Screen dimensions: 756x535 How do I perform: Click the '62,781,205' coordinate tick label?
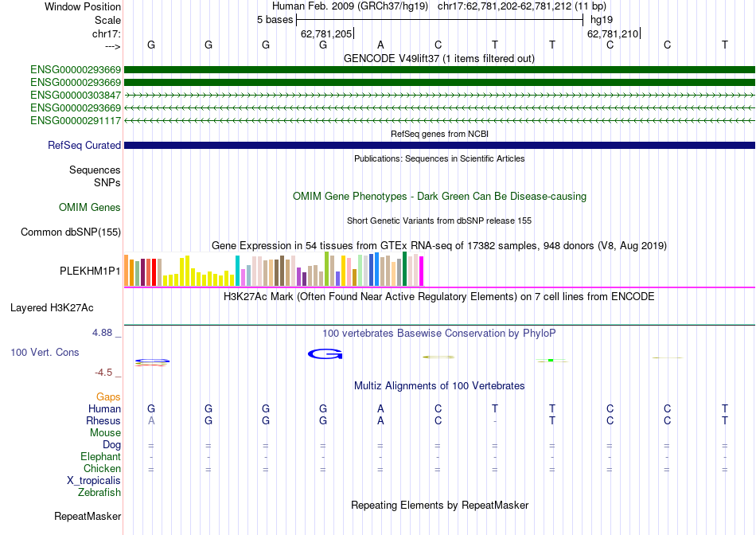coord(326,33)
